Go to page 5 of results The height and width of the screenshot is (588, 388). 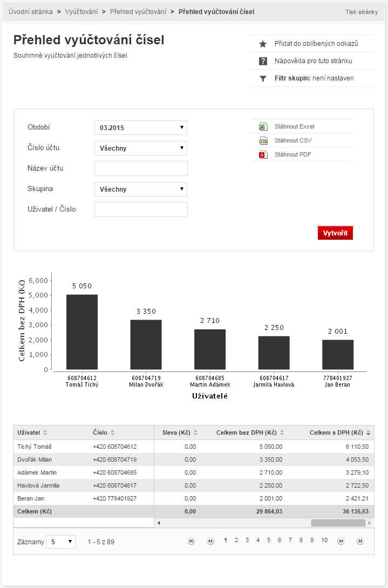[268, 540]
